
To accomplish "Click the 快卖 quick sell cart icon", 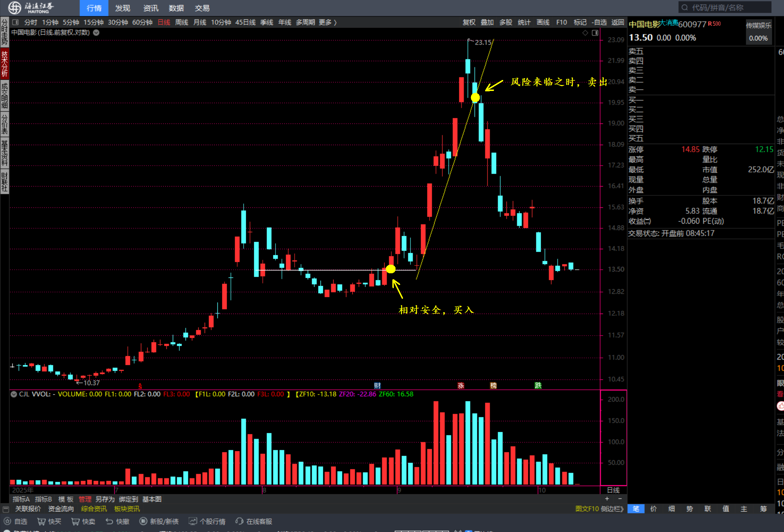I will (x=75, y=521).
